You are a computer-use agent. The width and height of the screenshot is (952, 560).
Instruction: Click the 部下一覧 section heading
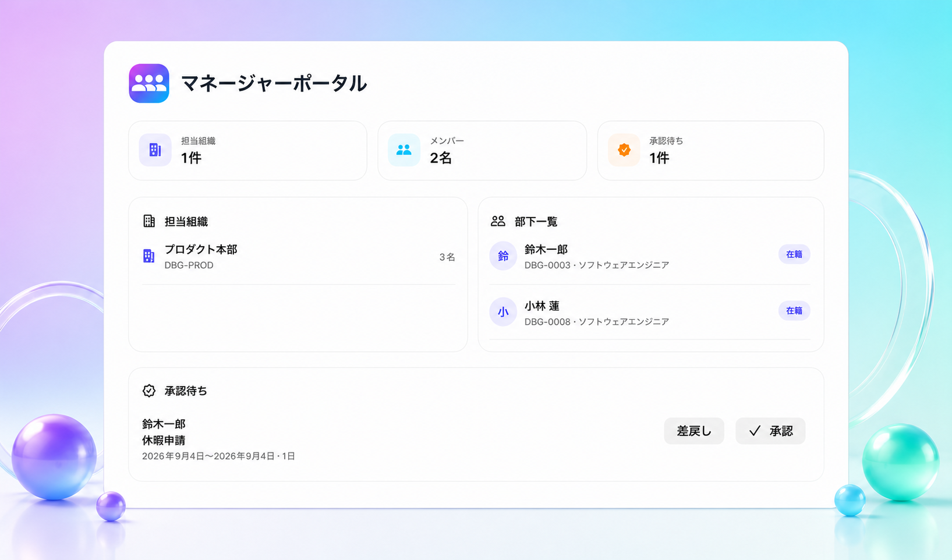536,222
